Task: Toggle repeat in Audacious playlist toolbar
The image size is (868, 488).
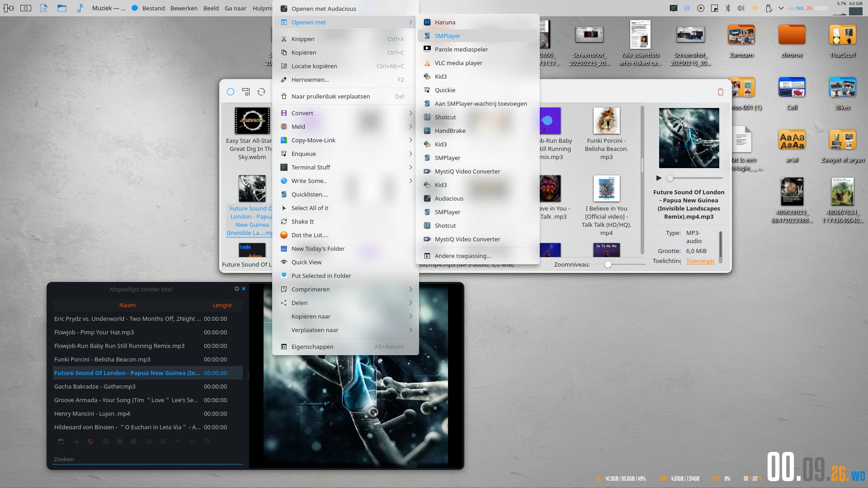Action: pyautogui.click(x=149, y=441)
